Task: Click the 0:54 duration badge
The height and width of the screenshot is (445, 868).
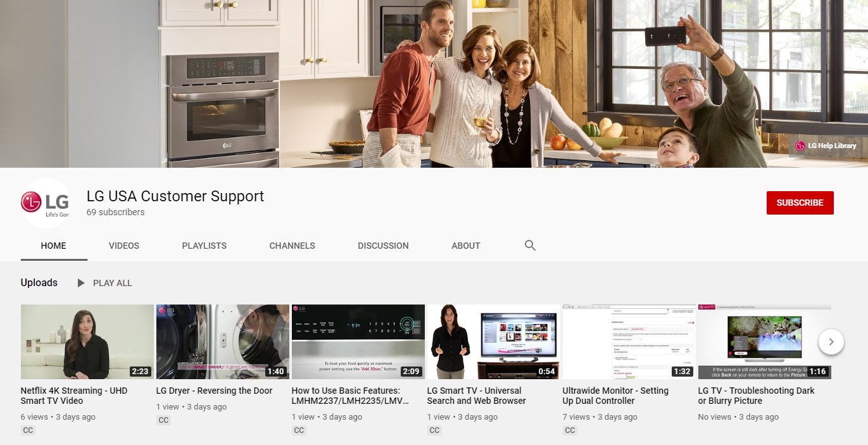Action: [x=546, y=372]
